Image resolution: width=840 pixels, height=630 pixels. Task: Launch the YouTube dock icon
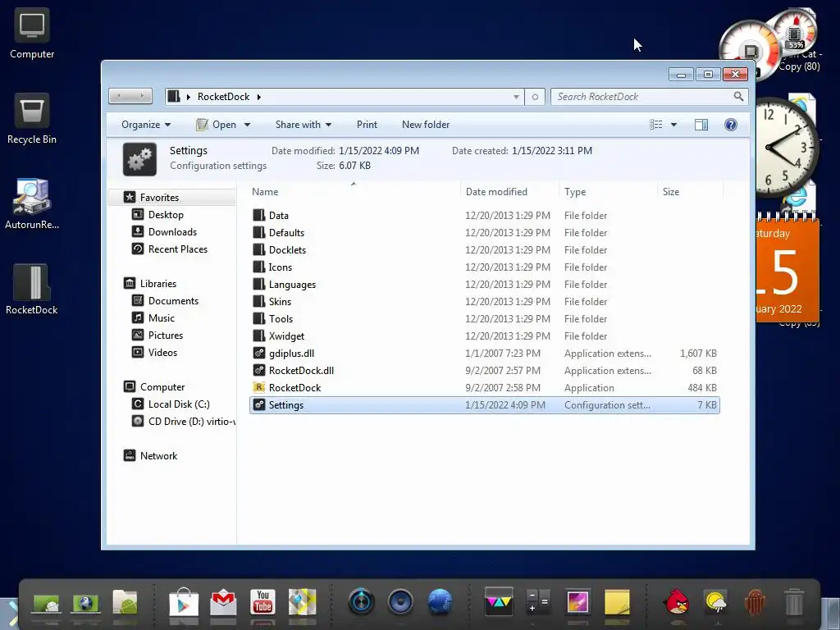coord(262,603)
